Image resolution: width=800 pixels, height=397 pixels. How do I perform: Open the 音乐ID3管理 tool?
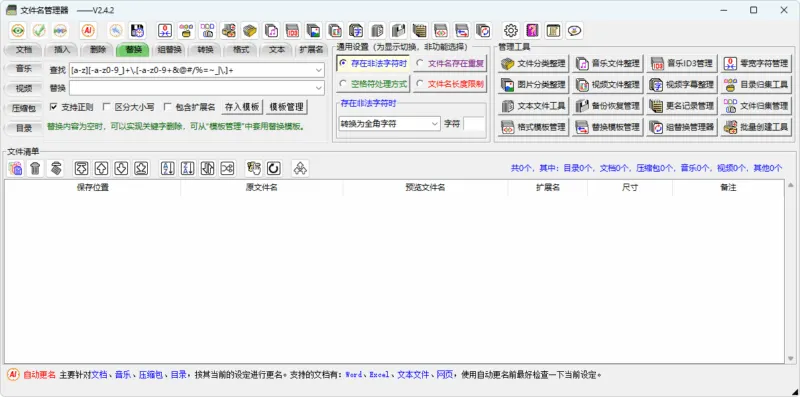682,64
